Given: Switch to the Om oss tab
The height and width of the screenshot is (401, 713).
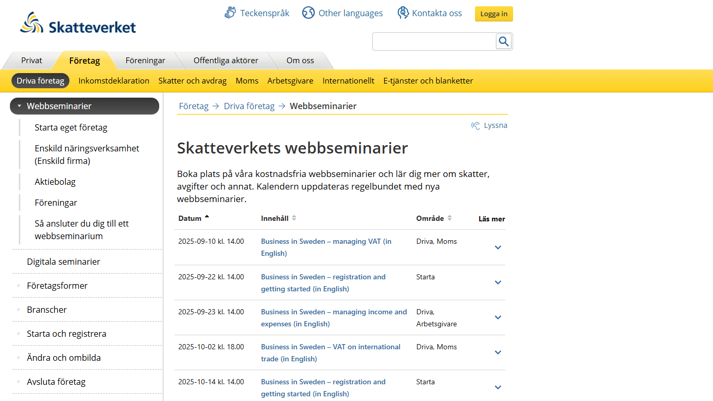Looking at the screenshot, I should coord(300,60).
